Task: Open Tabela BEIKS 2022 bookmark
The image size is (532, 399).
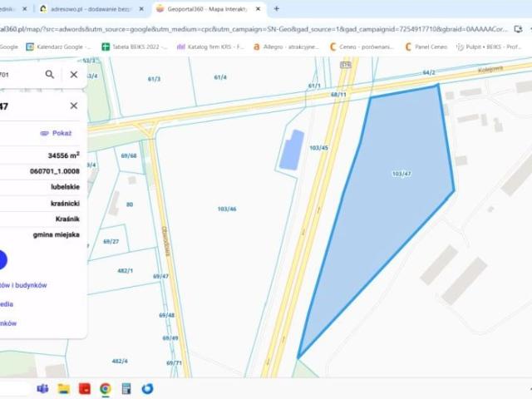Action: [133, 47]
